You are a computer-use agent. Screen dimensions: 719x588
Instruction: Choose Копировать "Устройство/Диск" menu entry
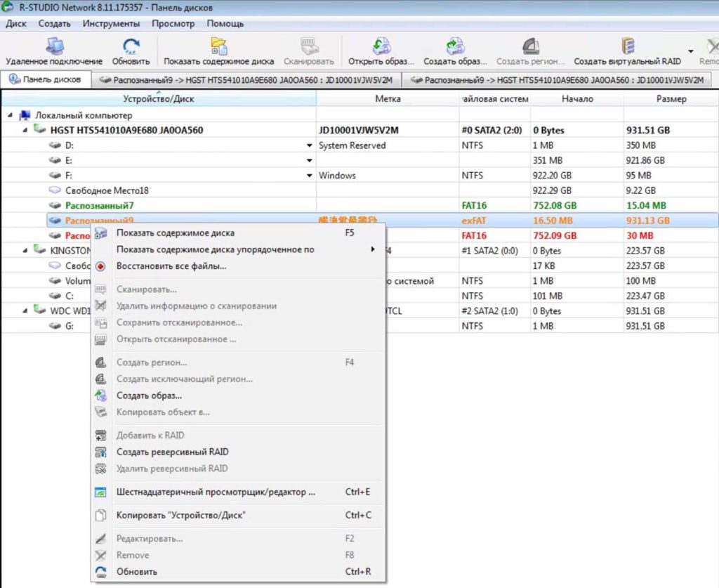(239, 516)
